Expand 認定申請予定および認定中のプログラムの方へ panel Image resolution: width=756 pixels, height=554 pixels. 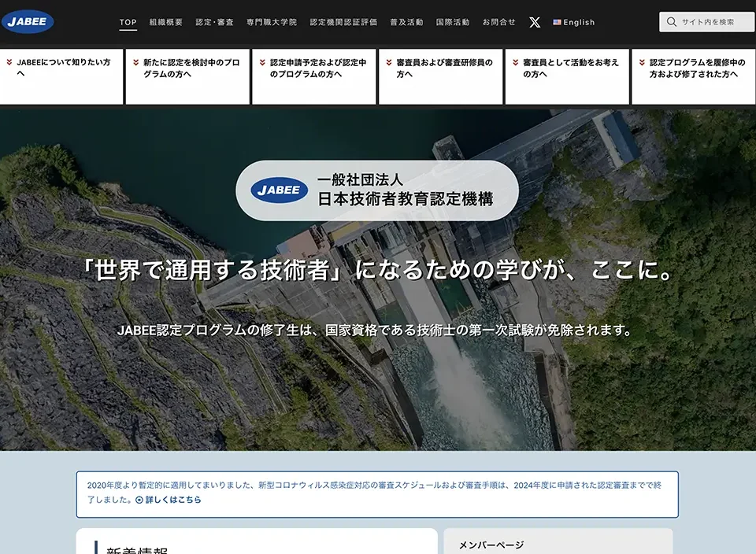click(x=313, y=76)
